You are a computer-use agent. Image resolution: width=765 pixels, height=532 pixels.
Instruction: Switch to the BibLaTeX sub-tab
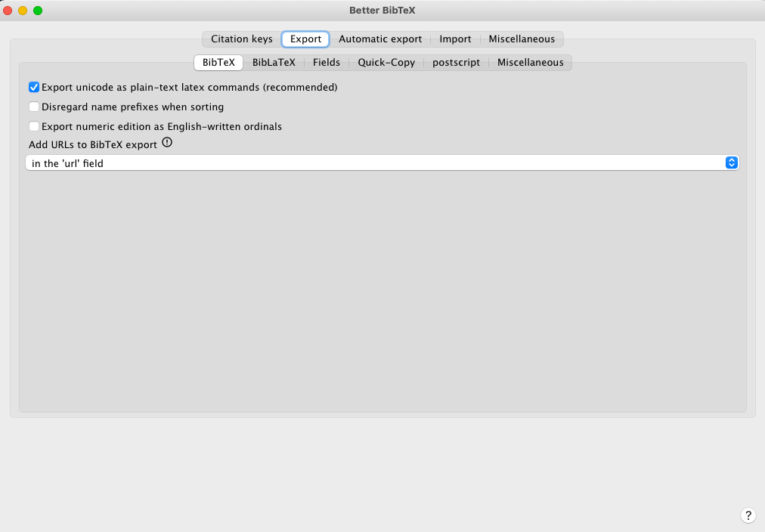tap(274, 63)
